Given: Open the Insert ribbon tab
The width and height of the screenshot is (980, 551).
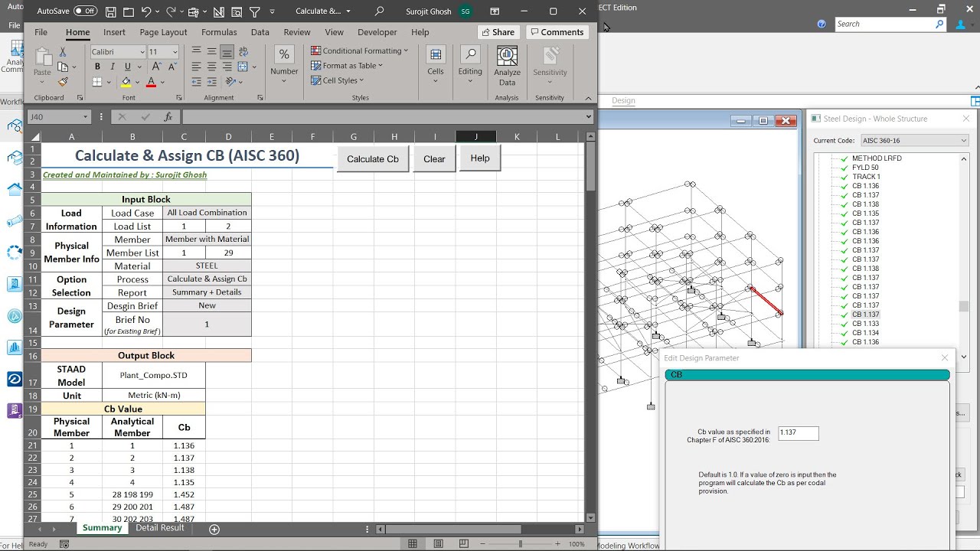Looking at the screenshot, I should tap(114, 32).
